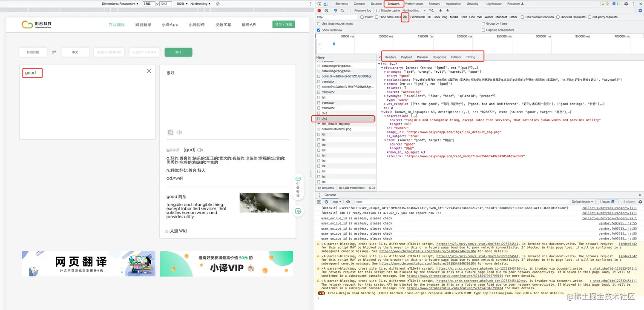
Task: Toggle the network filter funnel icon
Action: pyautogui.click(x=336, y=11)
